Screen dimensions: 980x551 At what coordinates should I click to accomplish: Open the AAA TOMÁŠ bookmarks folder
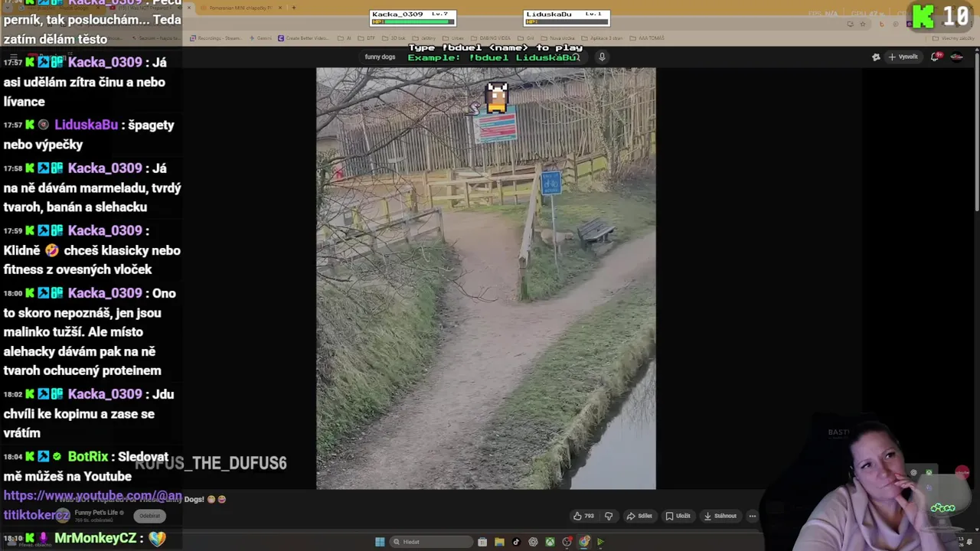pyautogui.click(x=647, y=38)
